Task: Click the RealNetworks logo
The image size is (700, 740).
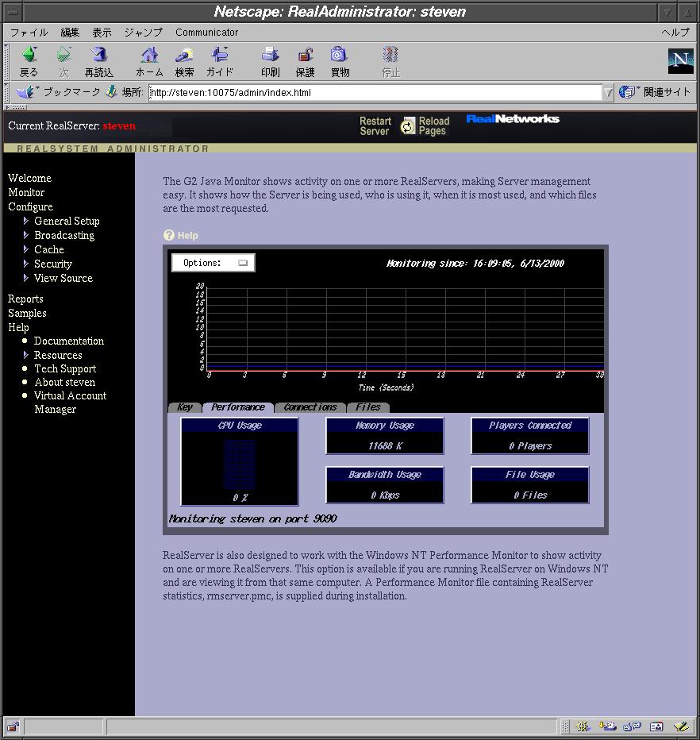Action: pos(513,119)
